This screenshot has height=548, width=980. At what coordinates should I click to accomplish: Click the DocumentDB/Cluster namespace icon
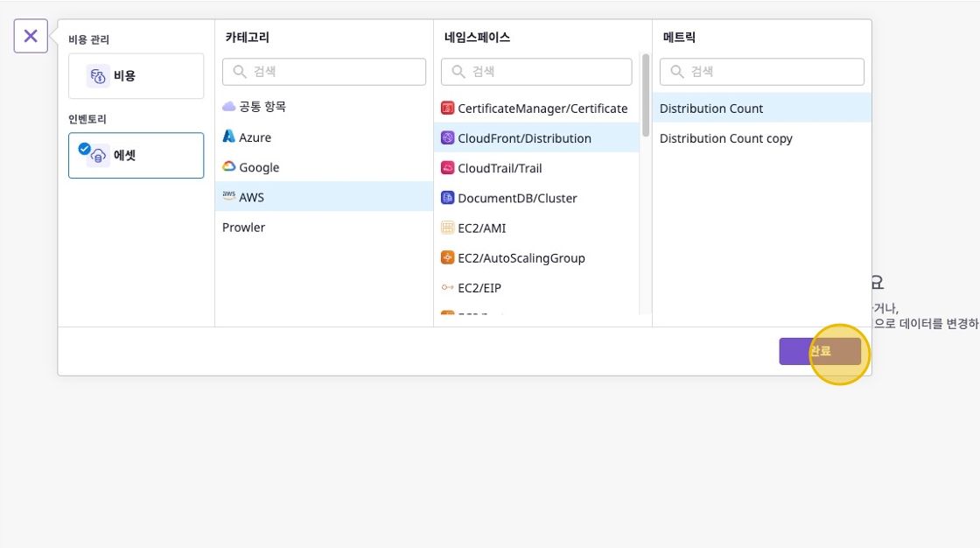(448, 198)
